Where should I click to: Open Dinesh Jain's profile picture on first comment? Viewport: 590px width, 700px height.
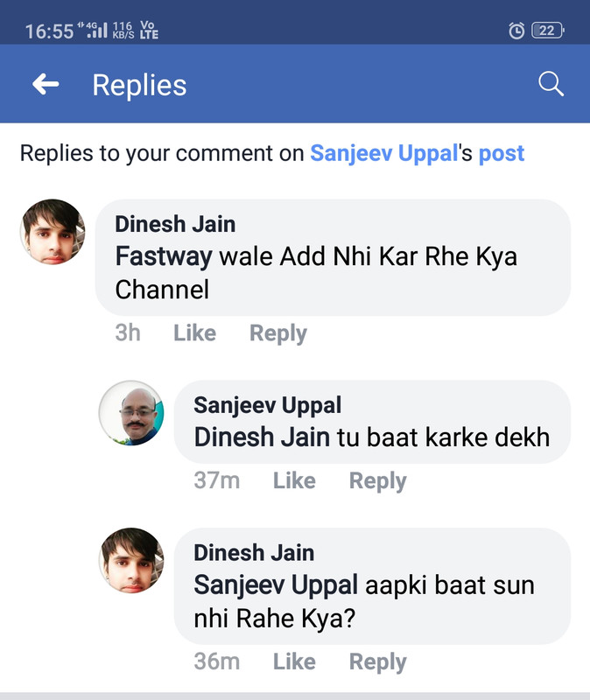tap(53, 232)
